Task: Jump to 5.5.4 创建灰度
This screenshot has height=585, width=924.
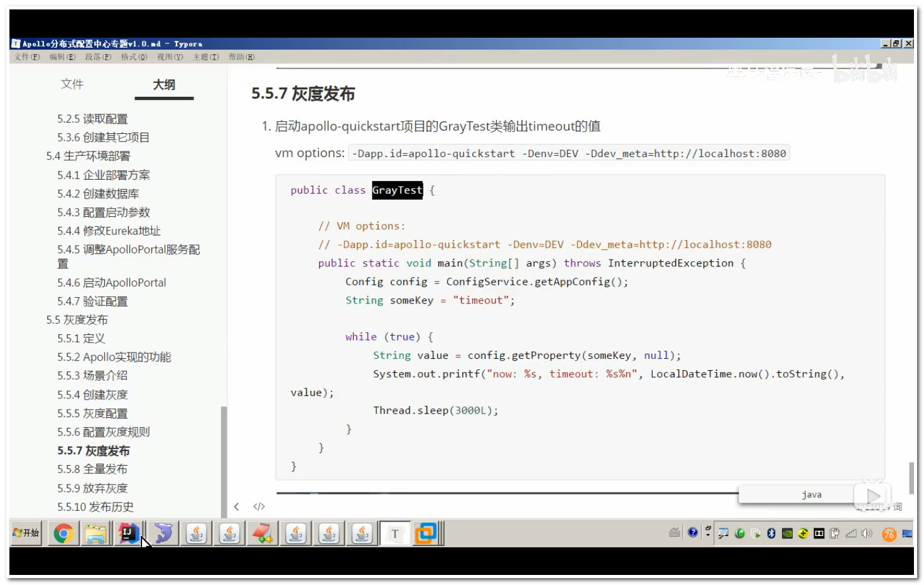Action: (x=92, y=395)
